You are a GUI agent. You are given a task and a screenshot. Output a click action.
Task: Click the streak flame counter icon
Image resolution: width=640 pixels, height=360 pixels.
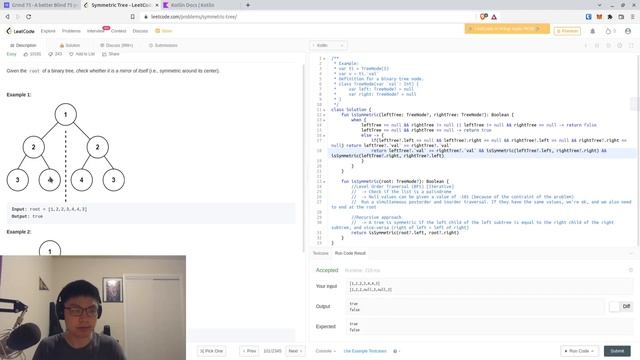click(608, 31)
